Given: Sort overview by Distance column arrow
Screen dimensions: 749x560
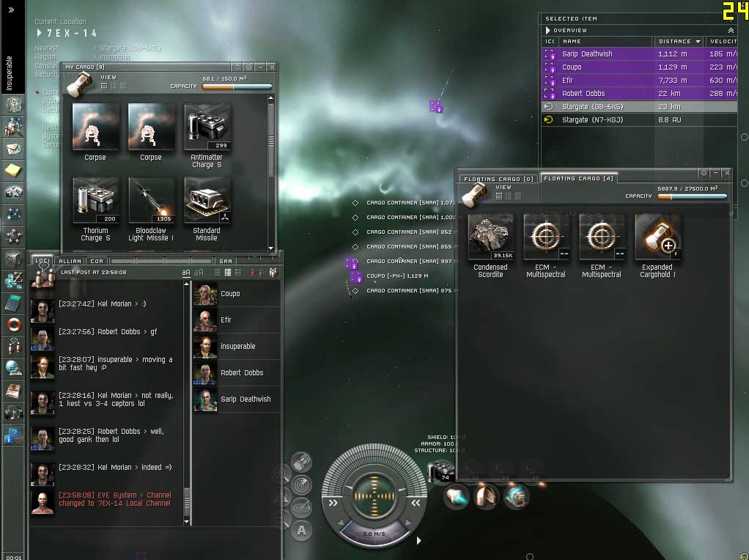Looking at the screenshot, I should tap(698, 42).
